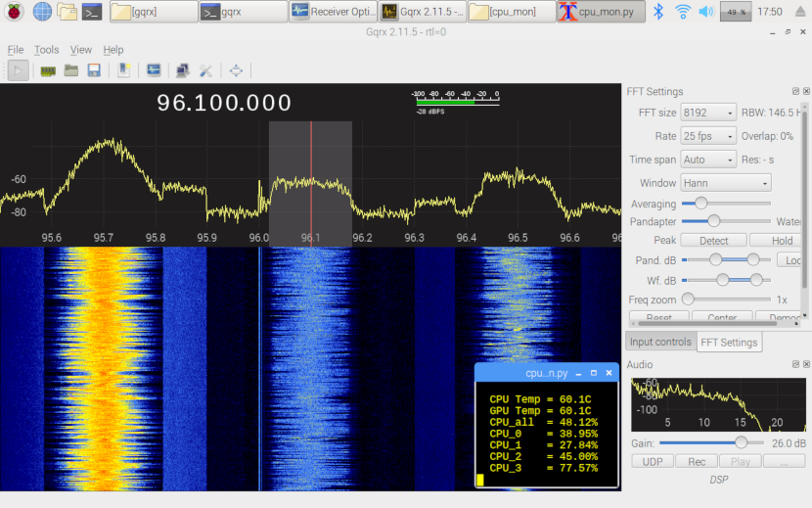Click the remote control computers icon
The width and height of the screenshot is (812, 508).
[x=182, y=70]
